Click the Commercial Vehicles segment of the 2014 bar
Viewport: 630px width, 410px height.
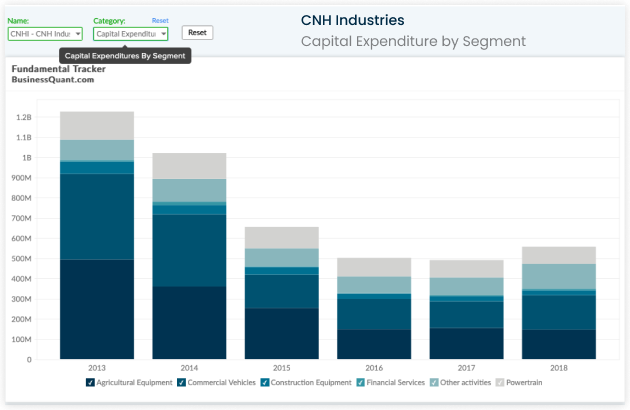tap(189, 250)
